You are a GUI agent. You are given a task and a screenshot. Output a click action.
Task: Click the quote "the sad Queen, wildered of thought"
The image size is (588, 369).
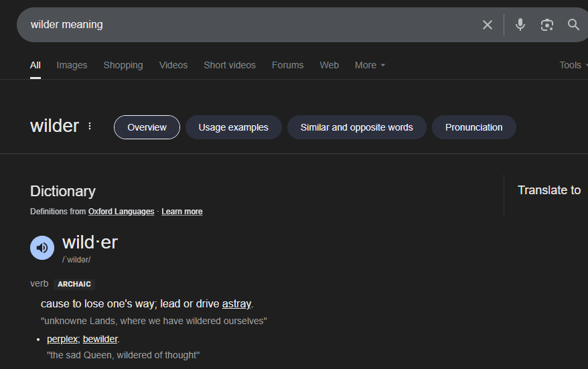click(123, 355)
